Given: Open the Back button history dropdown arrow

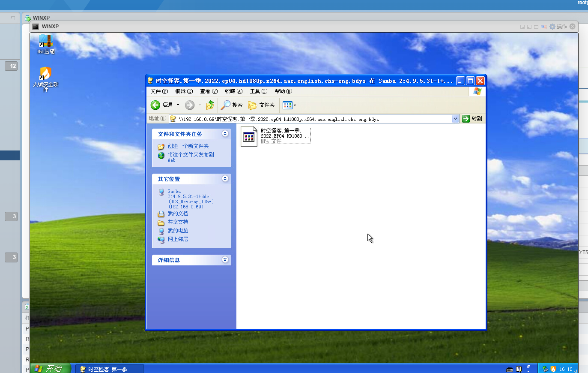Looking at the screenshot, I should coord(178,105).
